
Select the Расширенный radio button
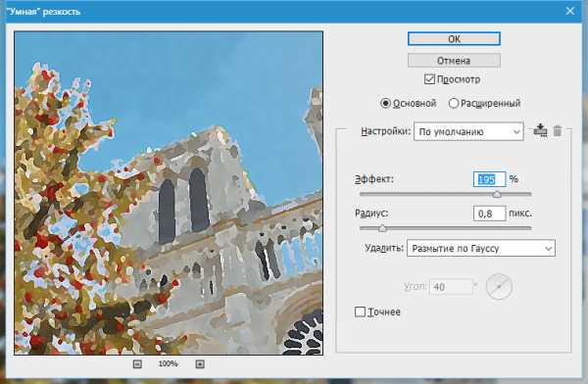coord(454,103)
